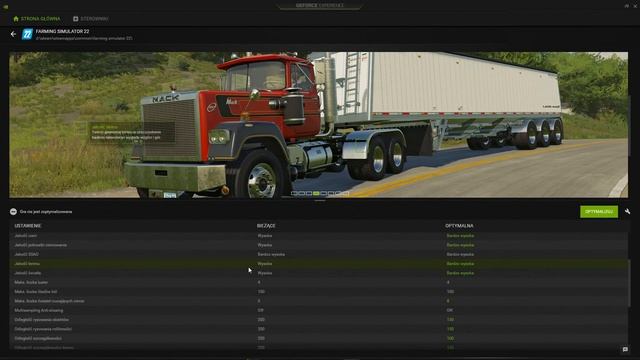Click the Optymalna column header
The width and height of the screenshot is (640, 360).
click(459, 226)
